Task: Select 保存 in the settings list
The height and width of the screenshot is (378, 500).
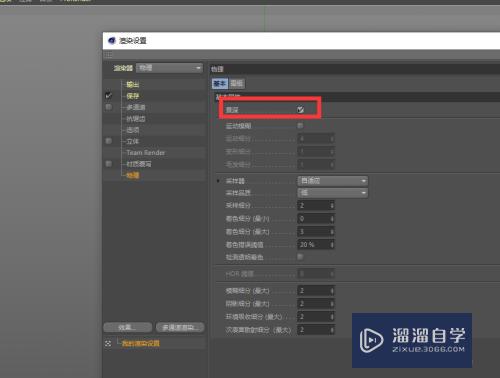Action: pos(133,96)
